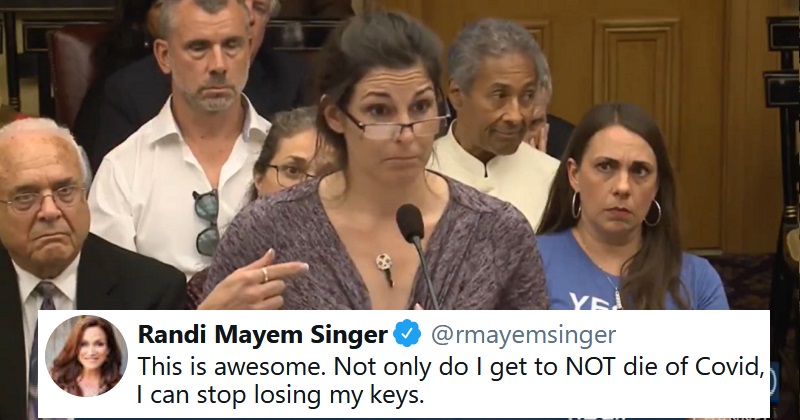800x420 pixels.
Task: Click the gold ring on pointing hand
Action: pyautogui.click(x=265, y=275)
